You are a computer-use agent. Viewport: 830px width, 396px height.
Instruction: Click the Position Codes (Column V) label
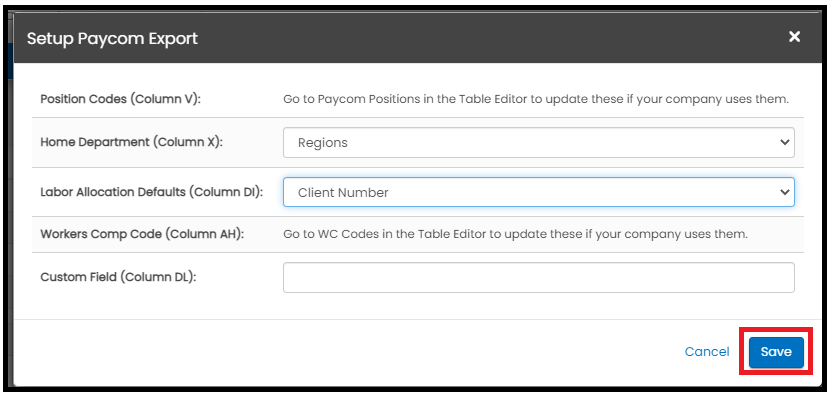point(121,100)
